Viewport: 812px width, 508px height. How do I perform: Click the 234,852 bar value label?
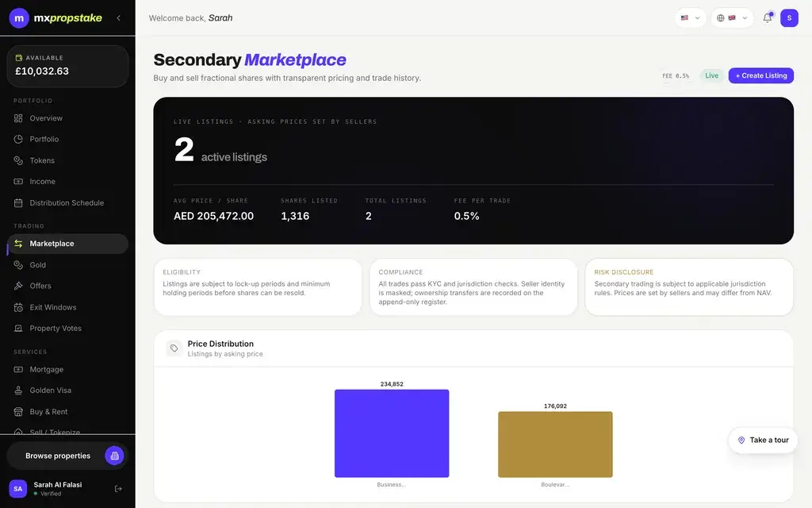coord(392,384)
